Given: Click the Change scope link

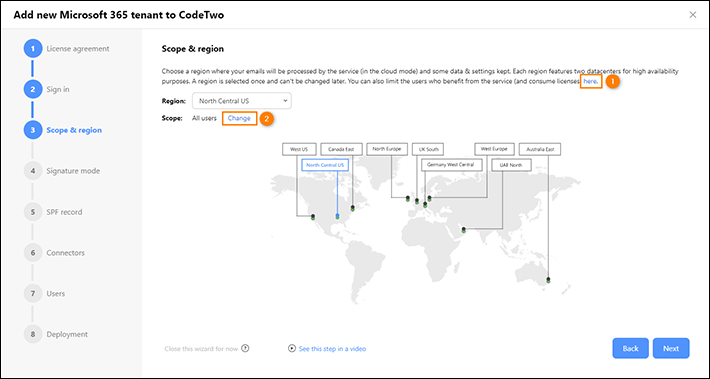Looking at the screenshot, I should click(x=239, y=118).
